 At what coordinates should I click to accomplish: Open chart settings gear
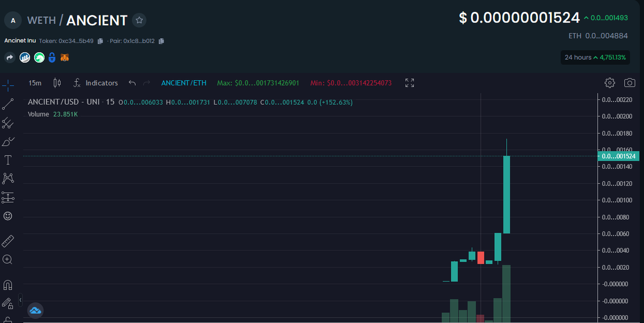coord(609,83)
